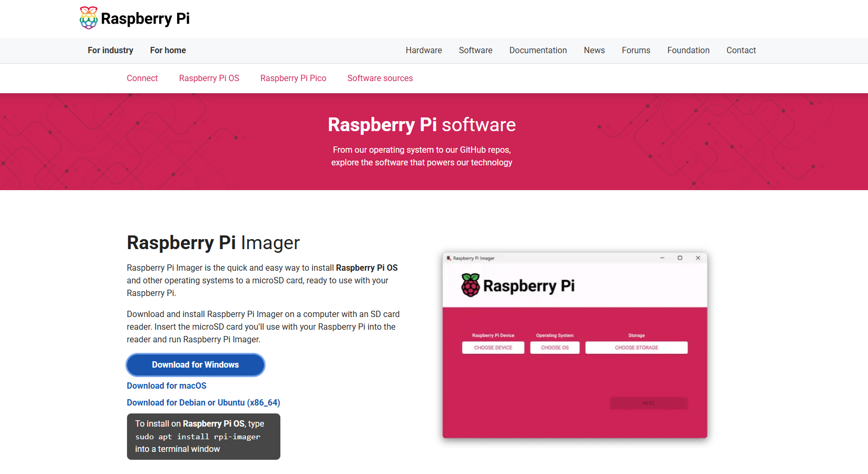Go to the Foundation page
868x474 pixels.
688,50
